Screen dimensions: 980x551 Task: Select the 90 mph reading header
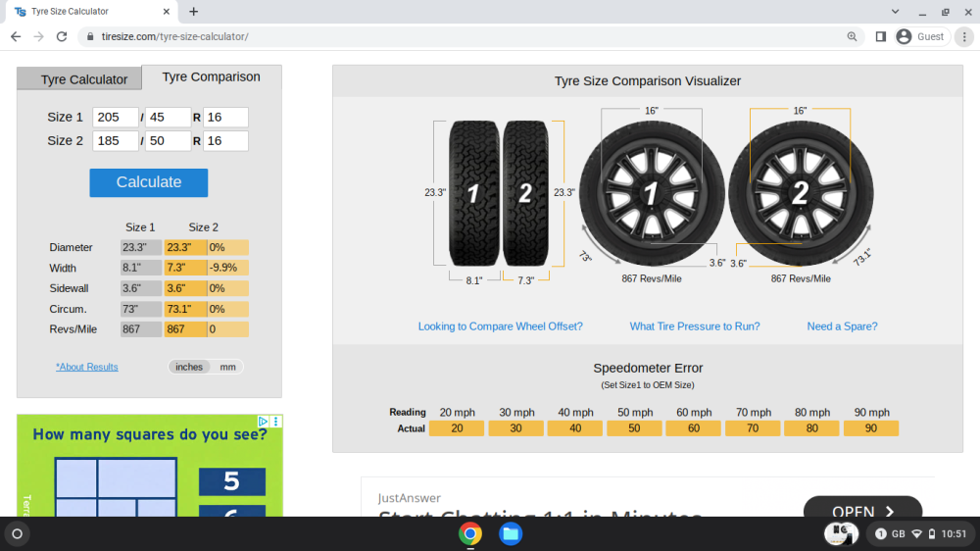(871, 413)
